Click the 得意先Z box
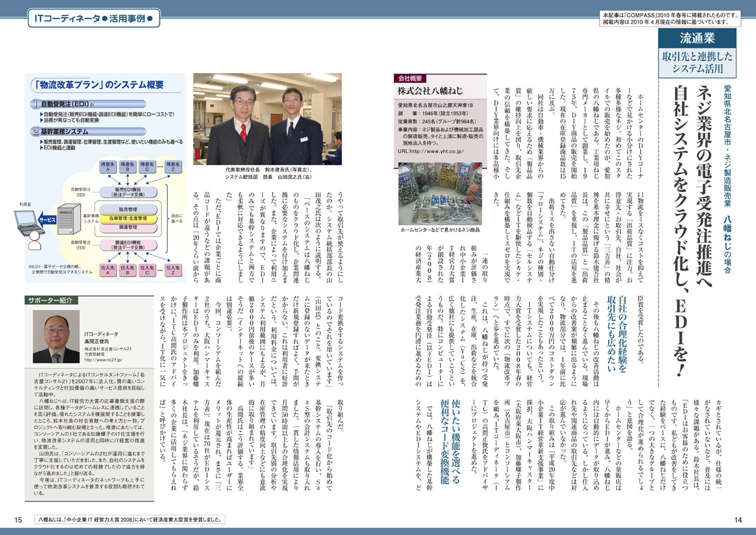Viewport: 756px width, 535px height. [173, 166]
